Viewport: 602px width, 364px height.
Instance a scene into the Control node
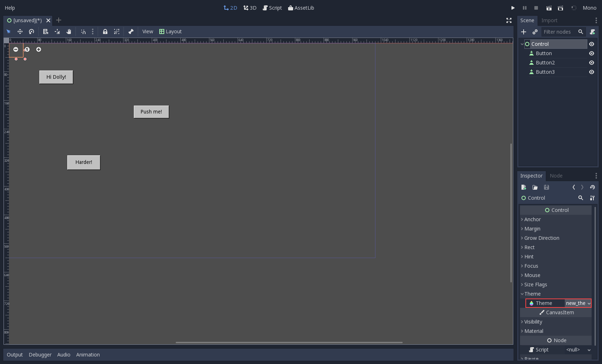click(x=535, y=32)
